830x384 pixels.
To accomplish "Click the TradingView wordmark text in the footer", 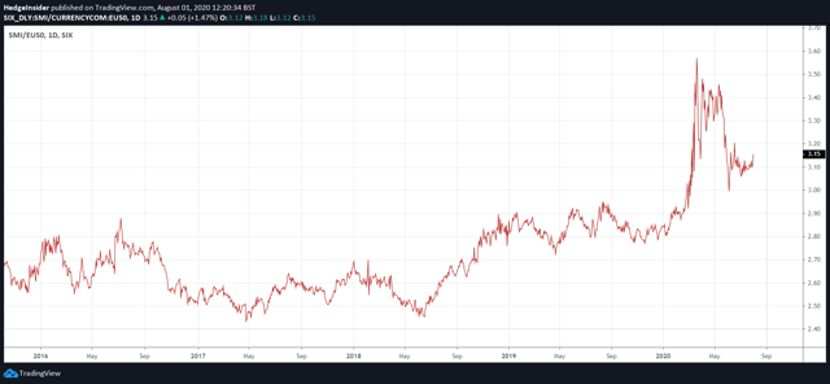I will pyautogui.click(x=40, y=373).
